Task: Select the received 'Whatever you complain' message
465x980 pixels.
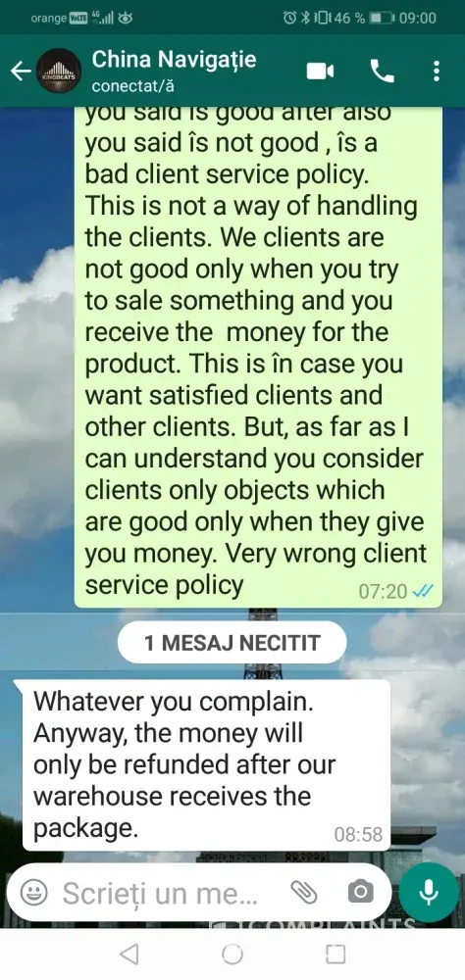Action: 206,764
